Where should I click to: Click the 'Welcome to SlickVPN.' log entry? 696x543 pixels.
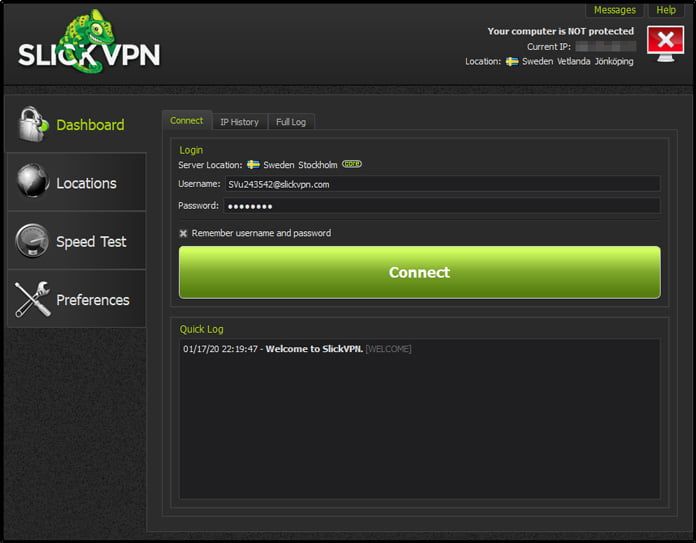(x=314, y=349)
